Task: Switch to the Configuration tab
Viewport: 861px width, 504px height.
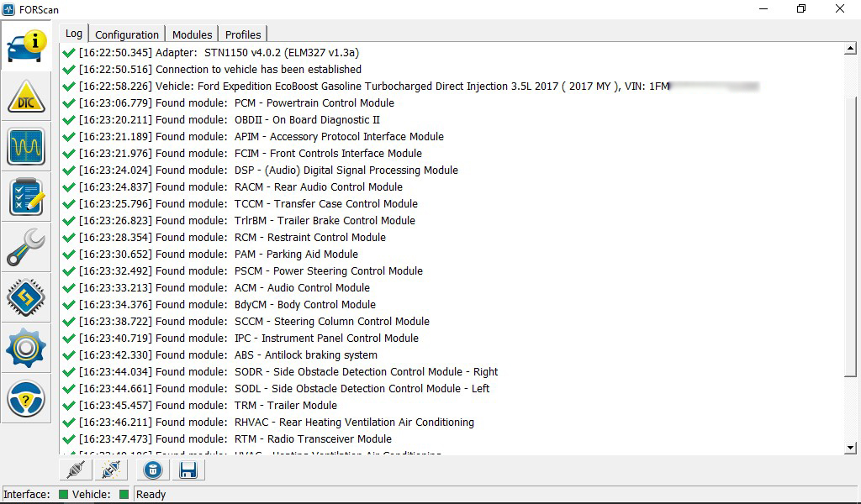Action: click(x=127, y=34)
